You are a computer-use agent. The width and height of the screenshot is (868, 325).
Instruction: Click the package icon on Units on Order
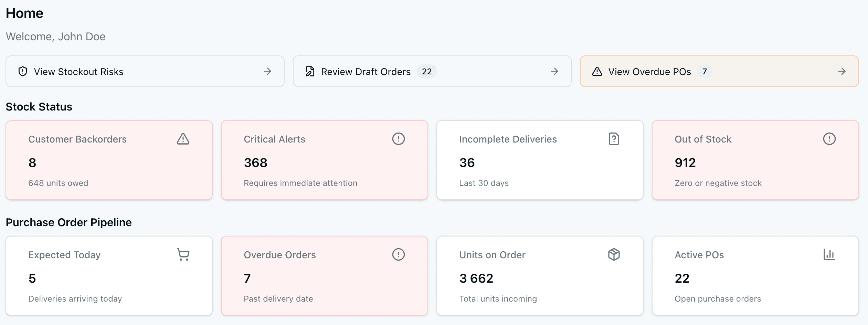click(614, 254)
